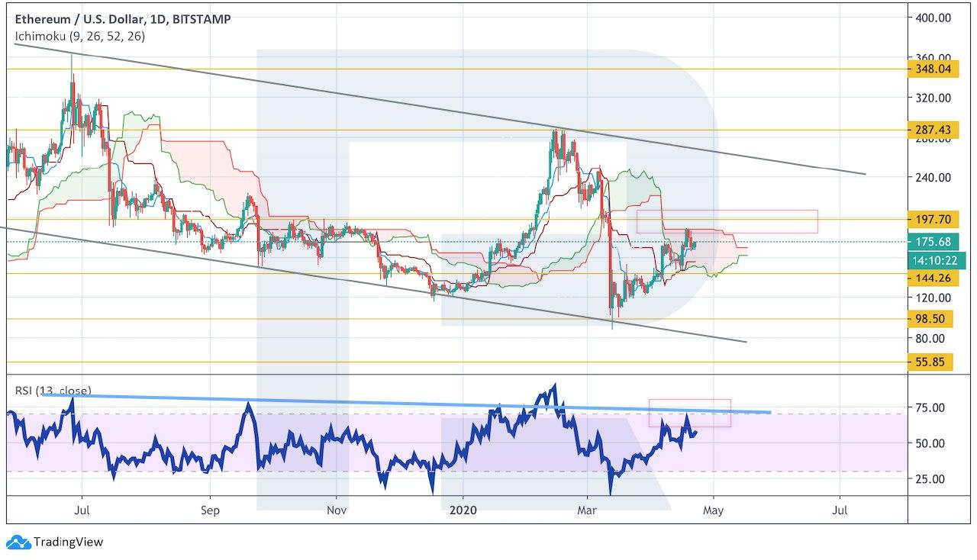977x560 pixels.
Task: Click the Jul label left of Sep on time axis
Action: 83,509
